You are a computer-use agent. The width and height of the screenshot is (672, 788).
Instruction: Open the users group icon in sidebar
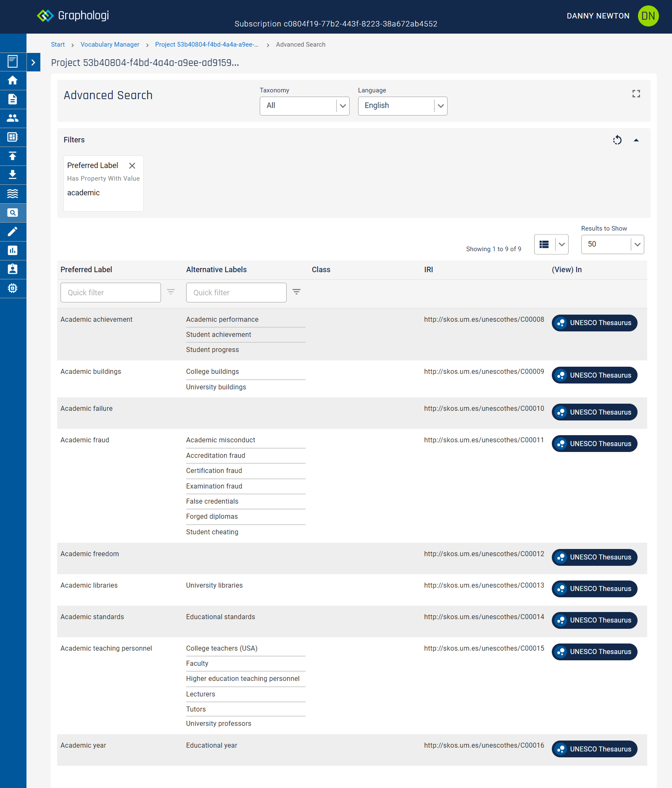point(13,118)
